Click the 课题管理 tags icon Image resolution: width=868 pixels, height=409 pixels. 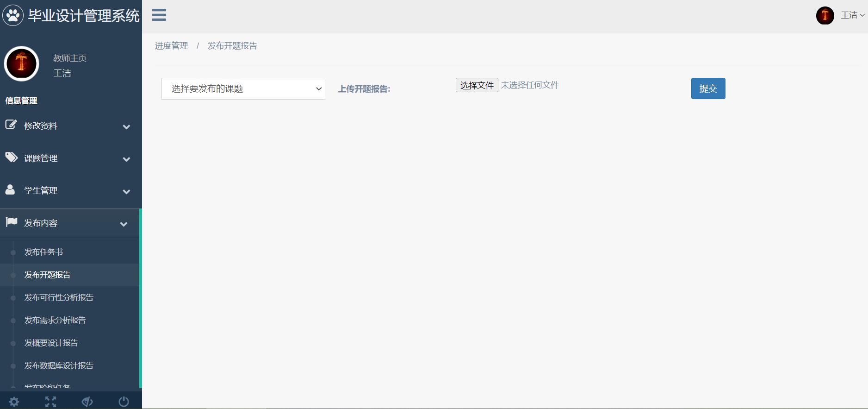(x=12, y=157)
